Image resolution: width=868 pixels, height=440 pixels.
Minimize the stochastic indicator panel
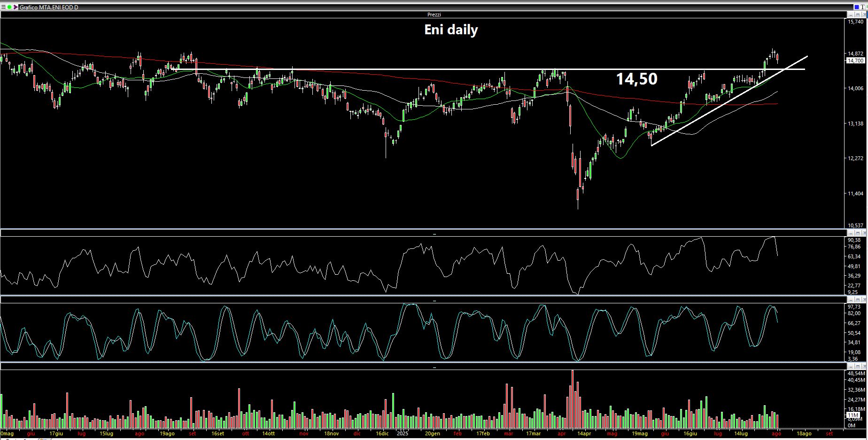[851, 300]
